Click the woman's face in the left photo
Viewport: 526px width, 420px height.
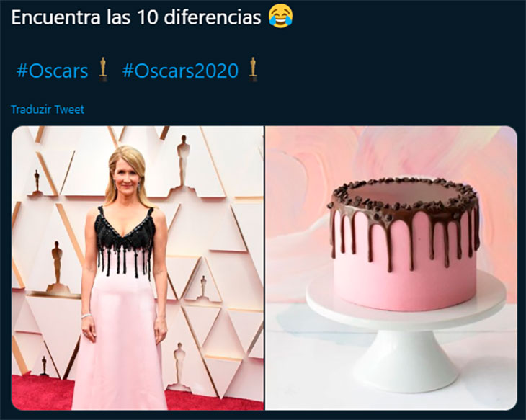pyautogui.click(x=127, y=173)
